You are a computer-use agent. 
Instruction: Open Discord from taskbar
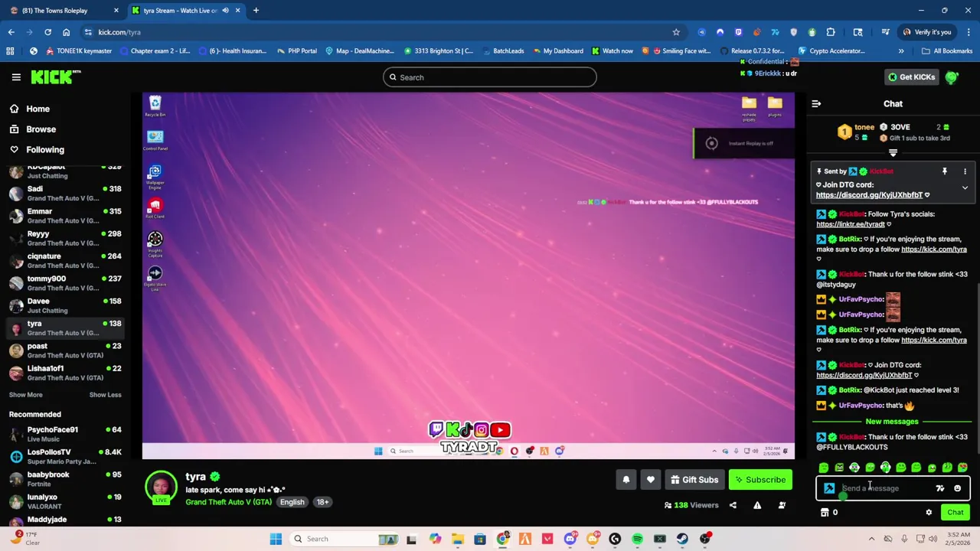pos(570,539)
